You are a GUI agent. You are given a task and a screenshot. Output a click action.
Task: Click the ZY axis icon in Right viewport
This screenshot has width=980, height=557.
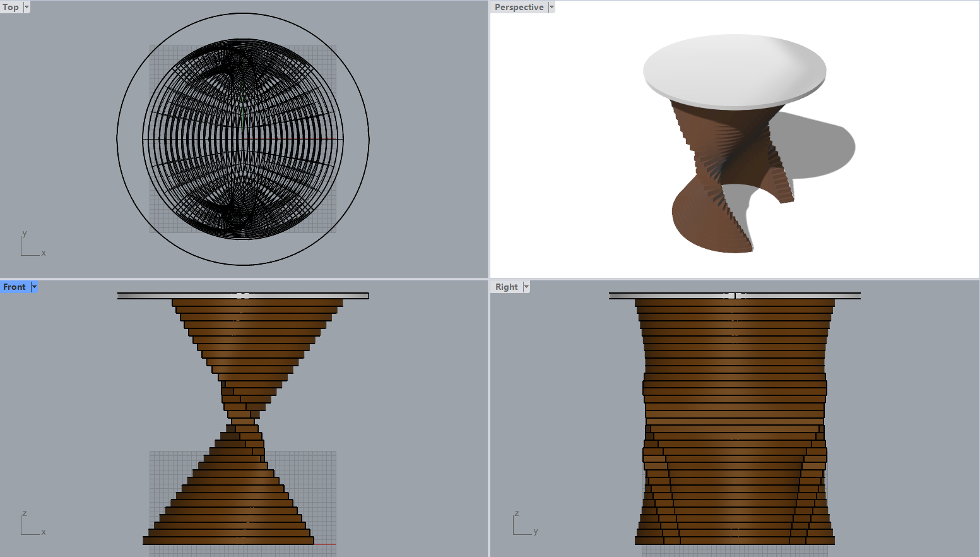click(x=524, y=524)
